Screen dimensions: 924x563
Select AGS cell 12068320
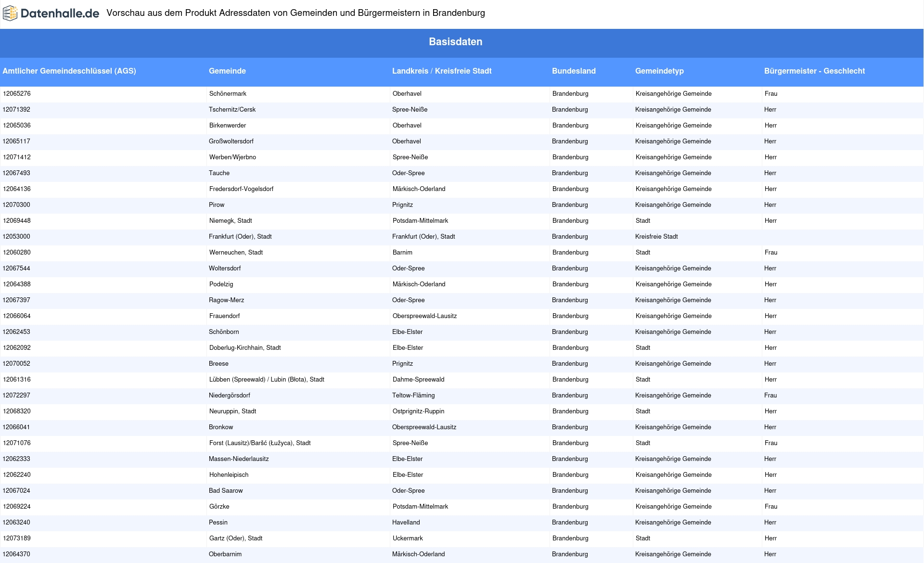tap(103, 411)
